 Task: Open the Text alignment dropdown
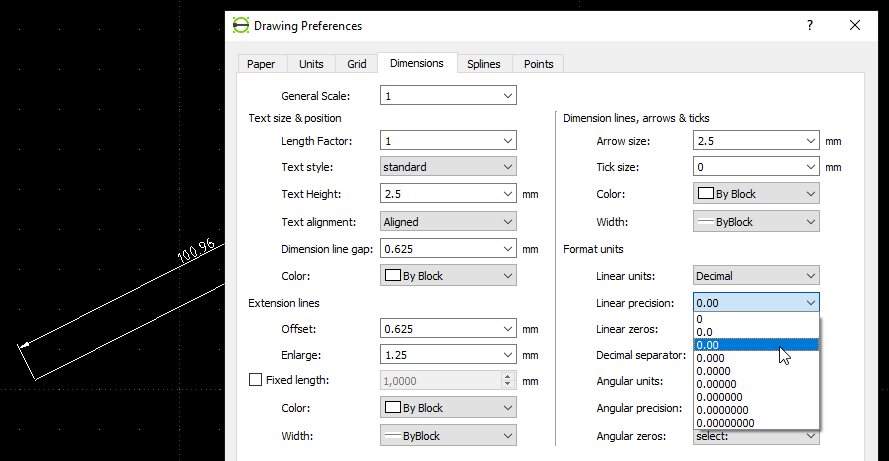tap(448, 222)
